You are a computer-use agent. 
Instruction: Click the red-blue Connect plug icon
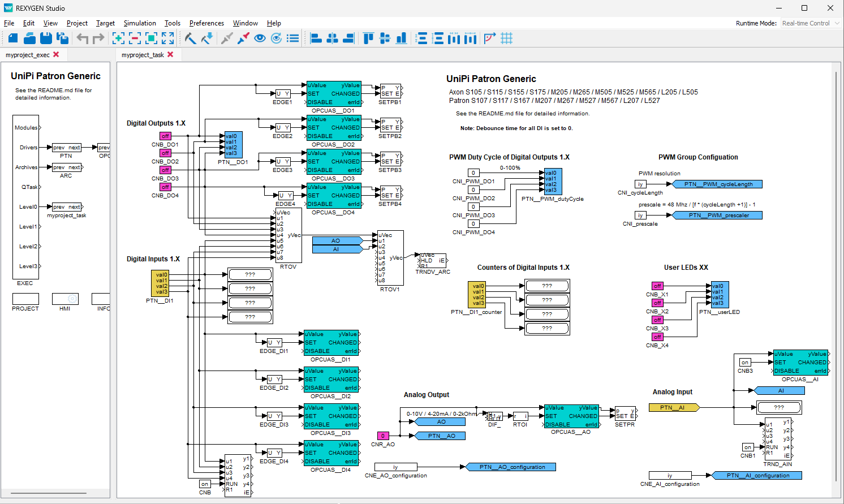click(243, 38)
